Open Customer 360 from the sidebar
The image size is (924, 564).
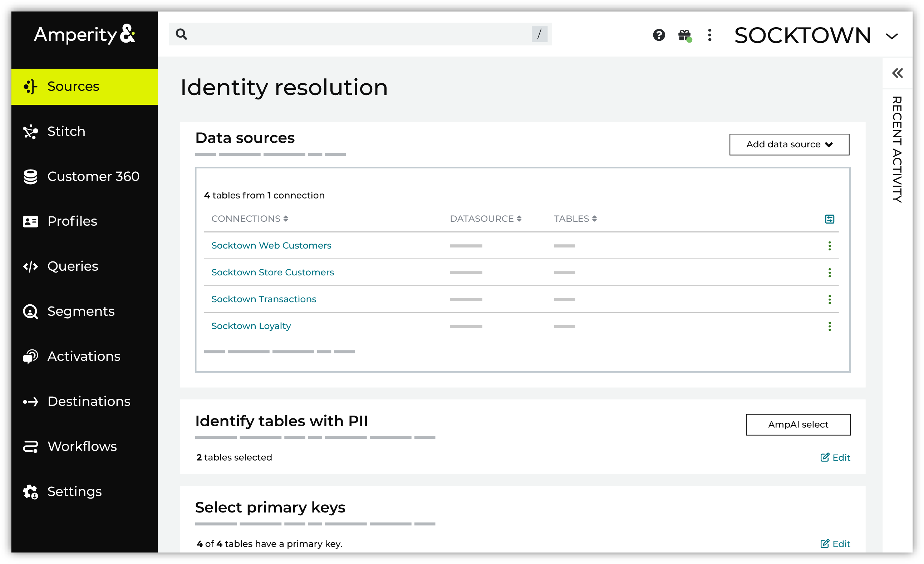[x=93, y=176]
